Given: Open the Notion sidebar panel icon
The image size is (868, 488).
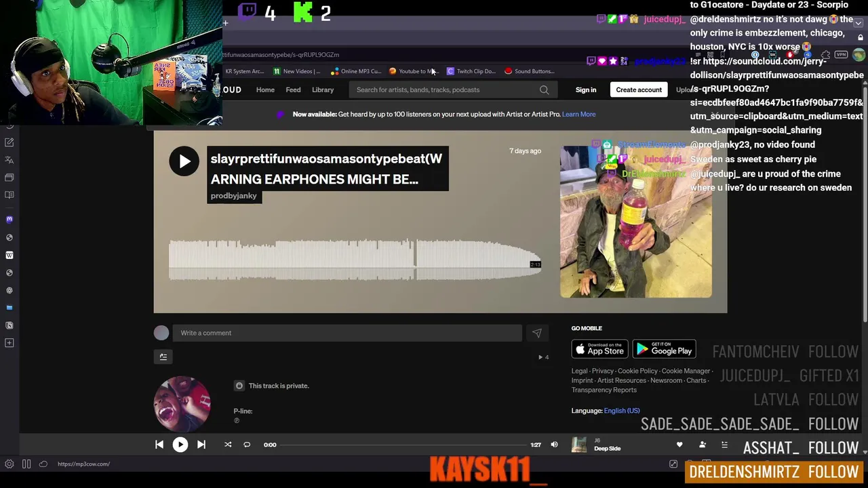Looking at the screenshot, I should coord(9,325).
